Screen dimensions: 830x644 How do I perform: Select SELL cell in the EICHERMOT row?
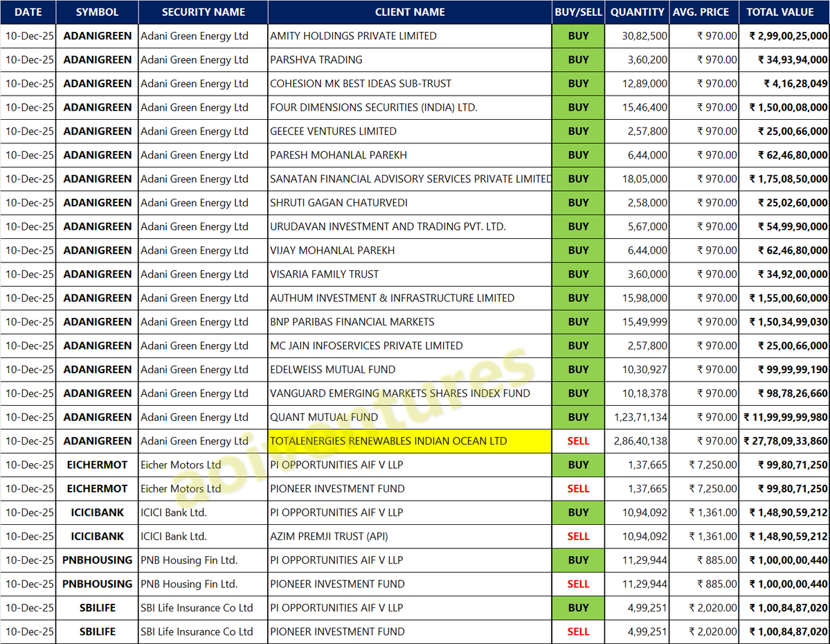point(578,489)
